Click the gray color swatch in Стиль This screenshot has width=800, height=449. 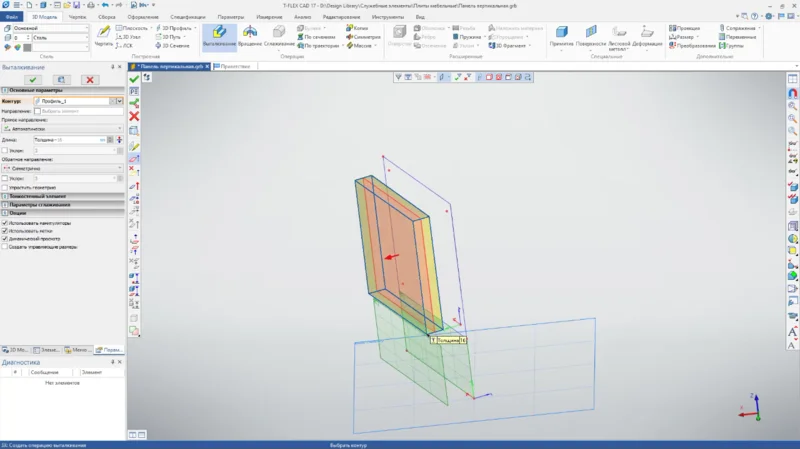pyautogui.click(x=27, y=46)
